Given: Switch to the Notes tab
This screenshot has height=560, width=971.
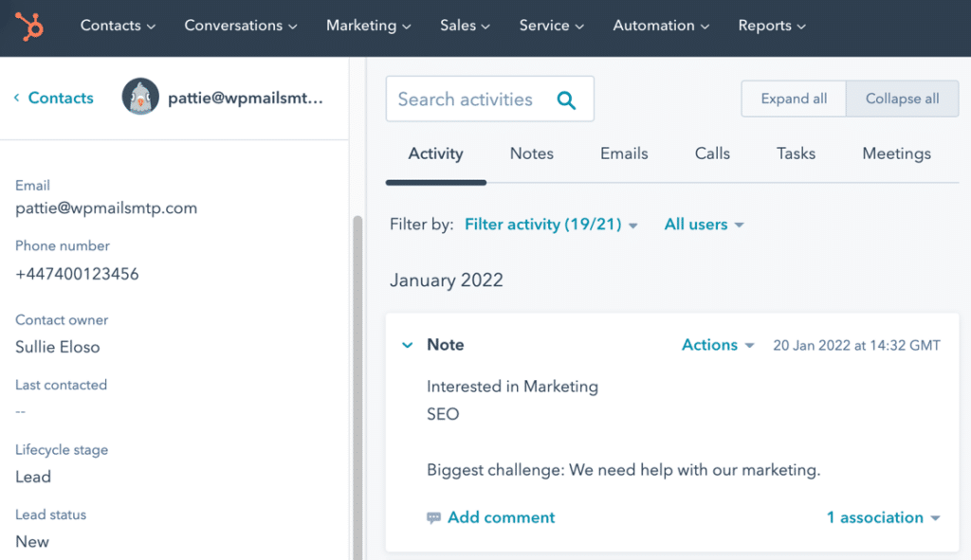Looking at the screenshot, I should click(531, 154).
